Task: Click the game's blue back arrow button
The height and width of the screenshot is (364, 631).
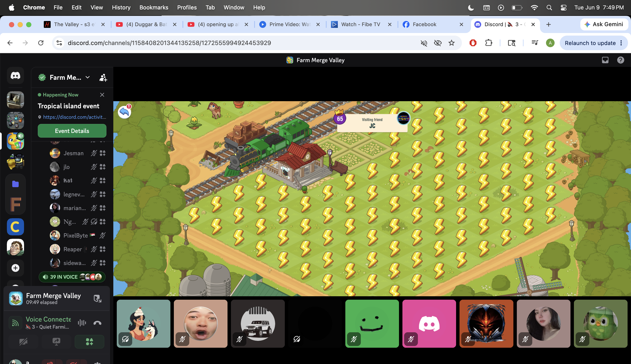Action: pos(124,112)
